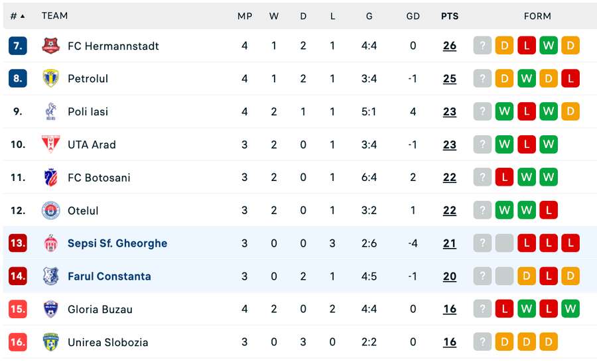Click the Gloria Buzau team logo
The width and height of the screenshot is (597, 364).
[50, 309]
